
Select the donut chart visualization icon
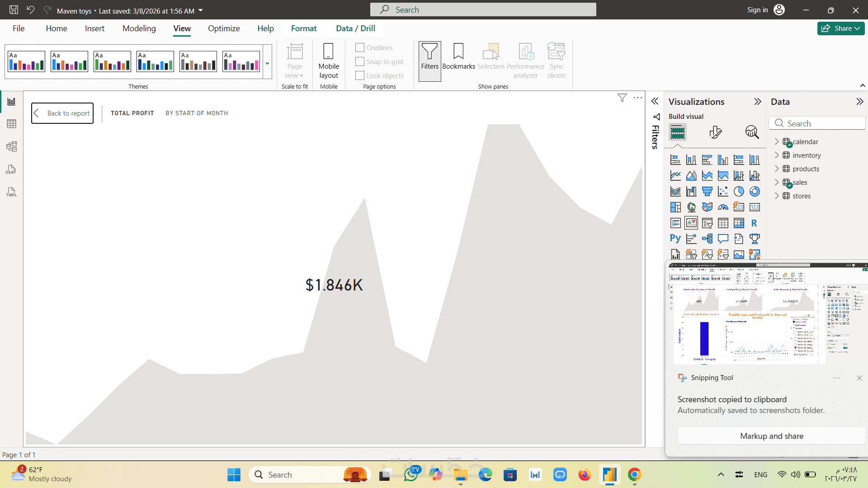755,192
